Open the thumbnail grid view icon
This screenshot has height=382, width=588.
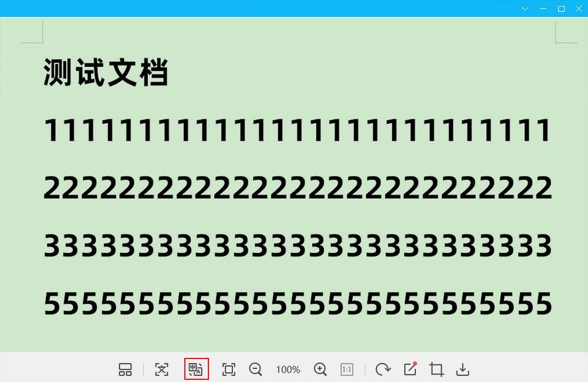pyautogui.click(x=125, y=369)
